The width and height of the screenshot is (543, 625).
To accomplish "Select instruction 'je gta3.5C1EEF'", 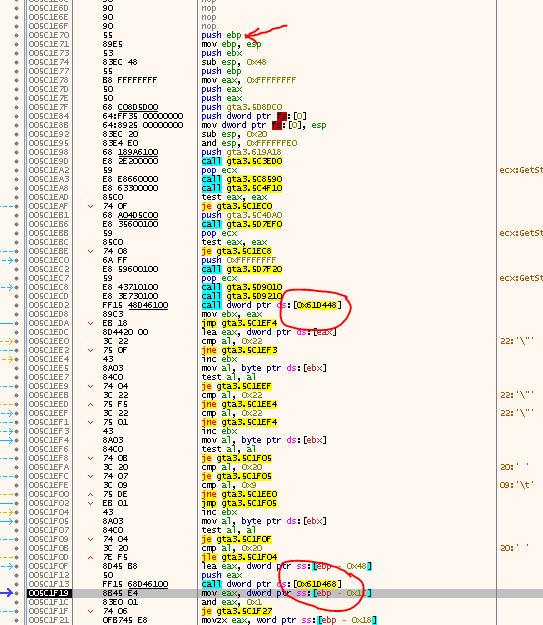I will 236,386.
